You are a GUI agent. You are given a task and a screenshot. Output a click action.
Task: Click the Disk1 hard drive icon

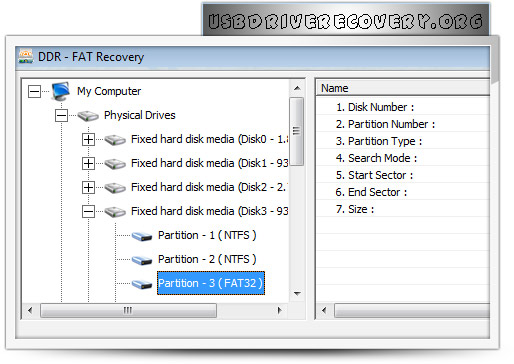pos(115,164)
